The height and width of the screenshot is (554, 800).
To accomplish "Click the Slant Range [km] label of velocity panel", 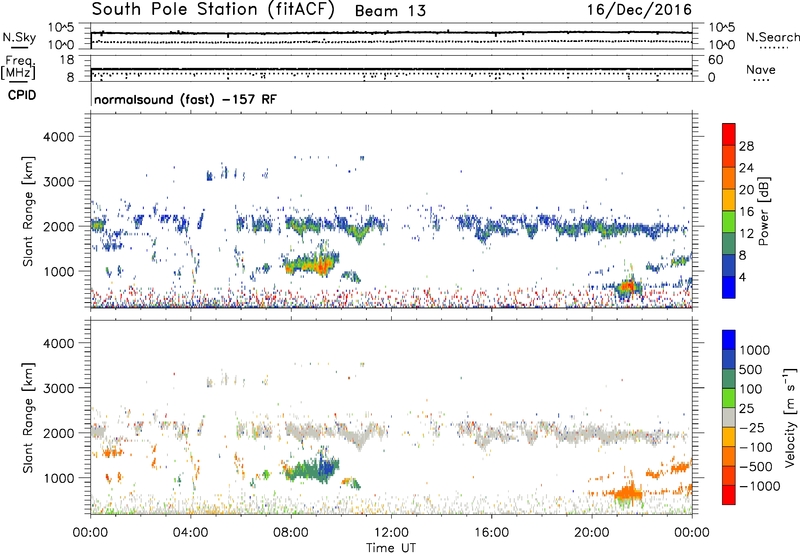I will [29, 418].
